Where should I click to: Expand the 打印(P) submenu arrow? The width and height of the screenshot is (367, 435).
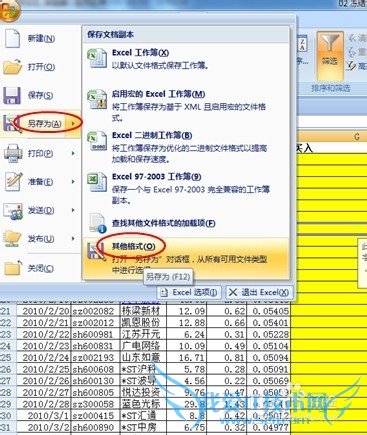[x=73, y=153]
